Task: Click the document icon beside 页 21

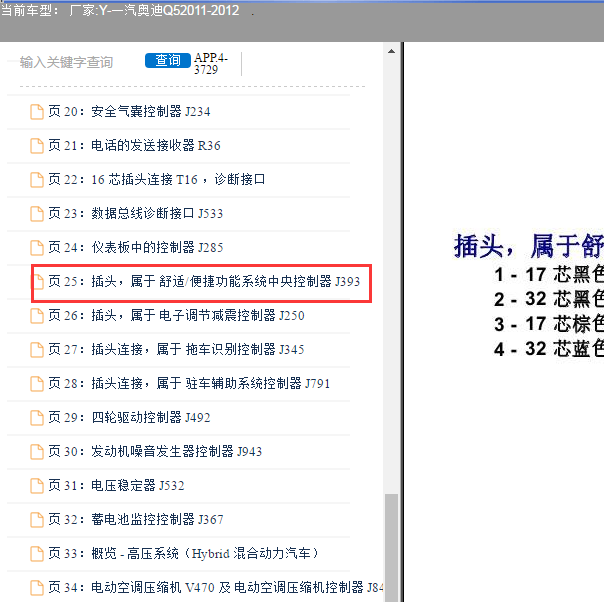Action: (37, 146)
